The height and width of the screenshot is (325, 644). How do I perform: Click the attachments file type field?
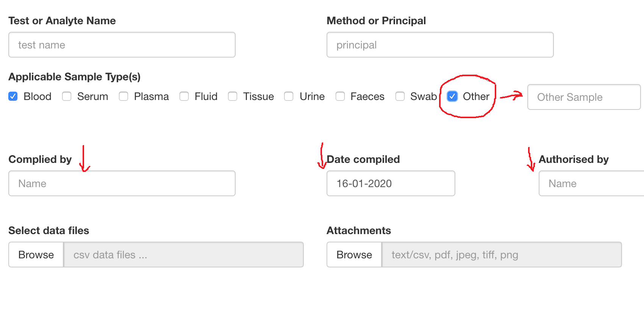[x=502, y=255]
